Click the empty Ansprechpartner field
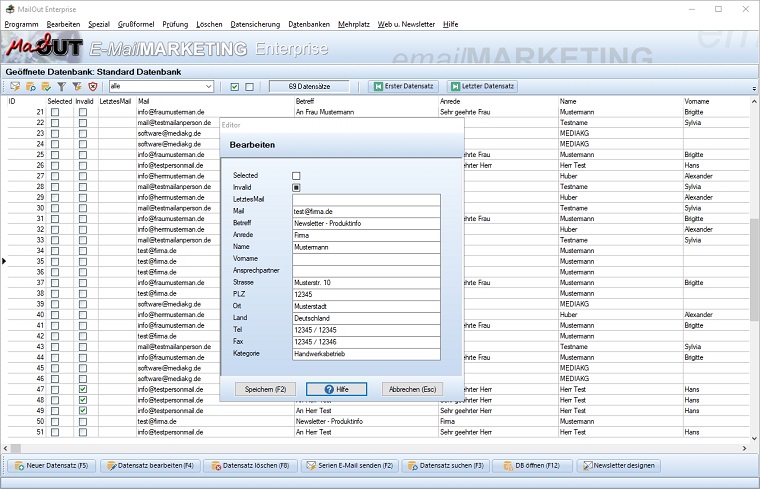Image resolution: width=760 pixels, height=489 pixels. coord(366,271)
